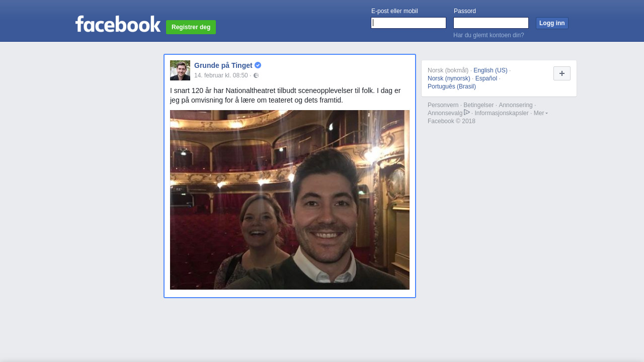
Task: Click the Norsk (bokmål) language label
Action: click(448, 70)
